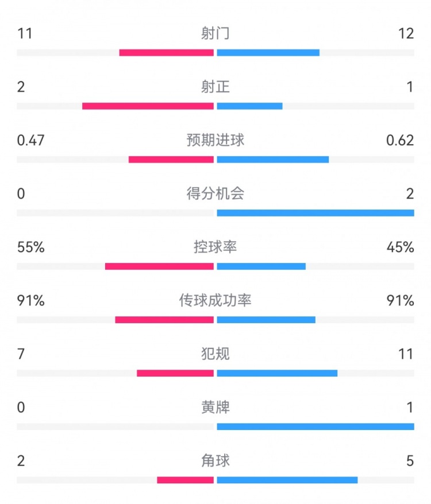431x504 pixels.
Task: Click the 45% possession value
Action: click(x=401, y=247)
